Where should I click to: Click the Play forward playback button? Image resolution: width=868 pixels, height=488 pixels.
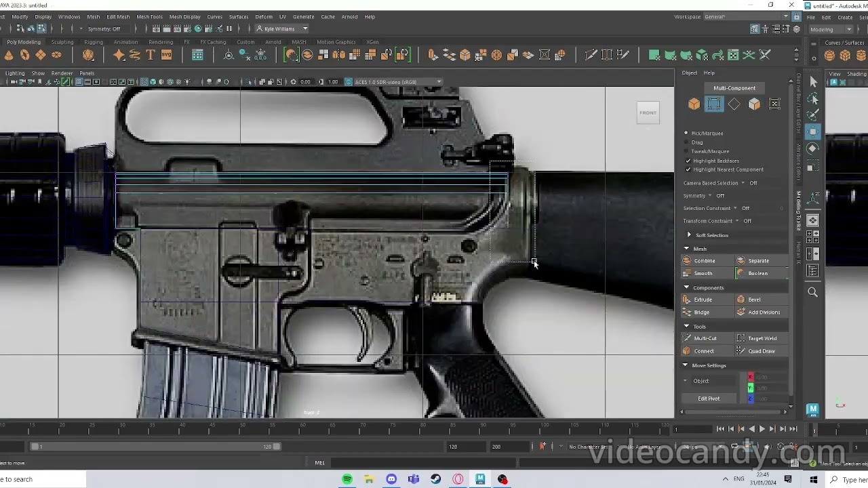pos(762,429)
